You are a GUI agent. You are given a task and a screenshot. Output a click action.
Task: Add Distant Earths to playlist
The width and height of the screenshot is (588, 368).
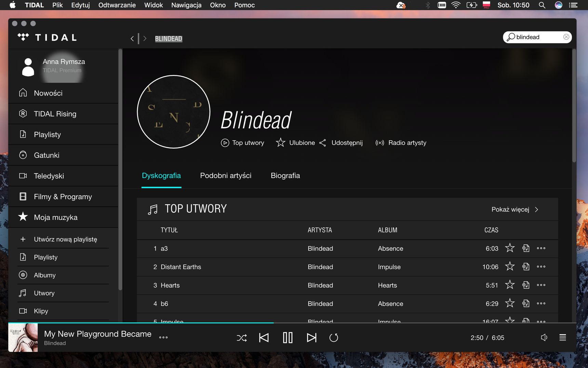[526, 267]
